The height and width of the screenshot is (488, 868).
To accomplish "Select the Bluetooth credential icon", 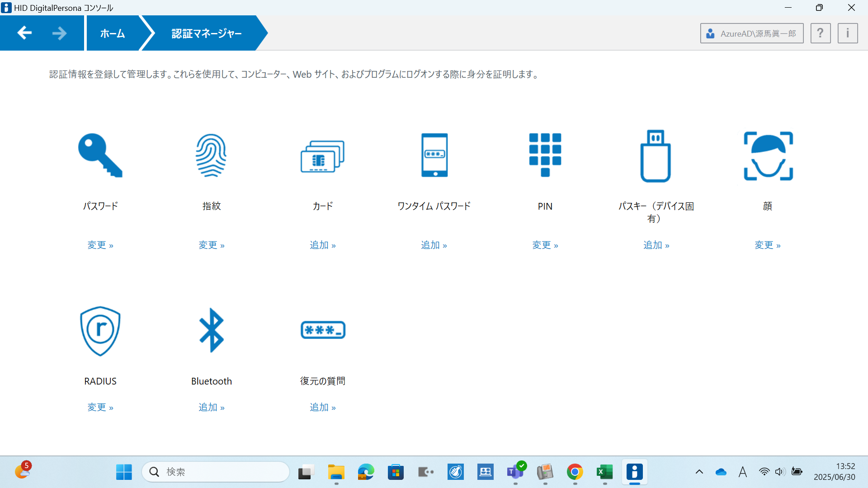I will pyautogui.click(x=211, y=330).
